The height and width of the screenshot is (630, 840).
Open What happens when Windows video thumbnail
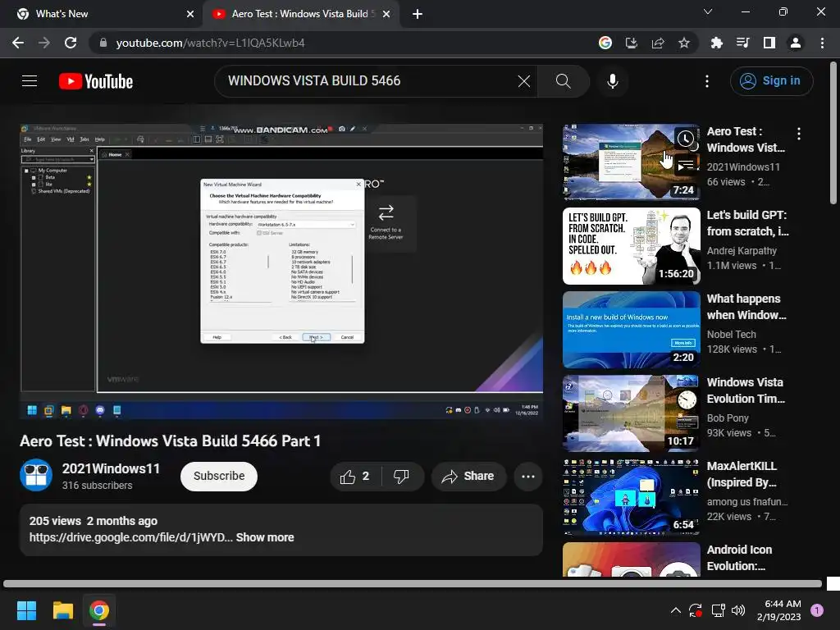[x=631, y=330]
